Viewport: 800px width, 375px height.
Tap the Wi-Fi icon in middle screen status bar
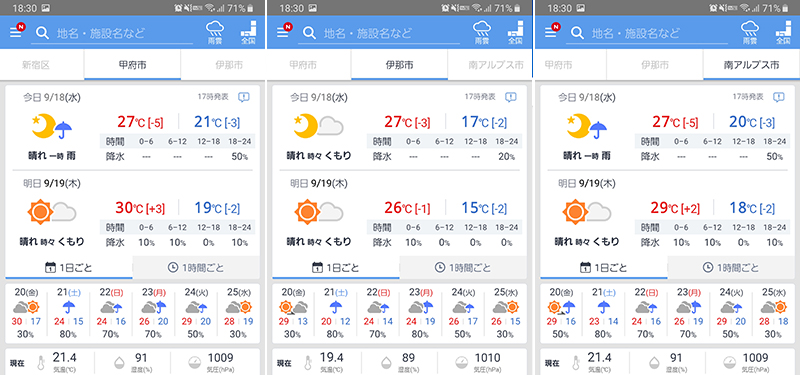click(477, 8)
